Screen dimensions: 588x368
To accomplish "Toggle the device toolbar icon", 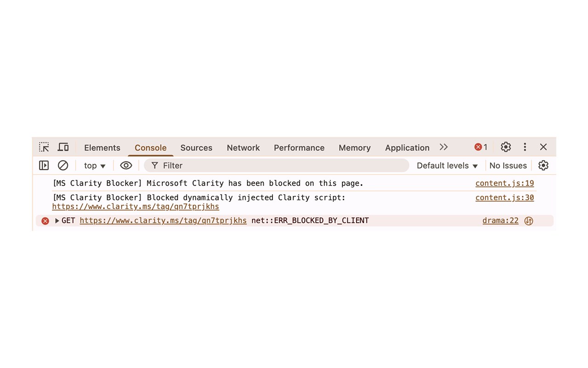I will [x=63, y=147].
